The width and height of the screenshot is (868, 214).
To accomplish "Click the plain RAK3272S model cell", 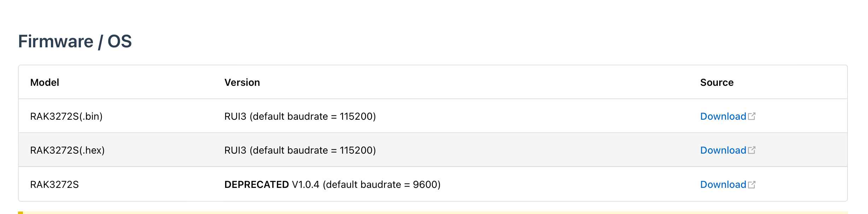I will (x=54, y=184).
